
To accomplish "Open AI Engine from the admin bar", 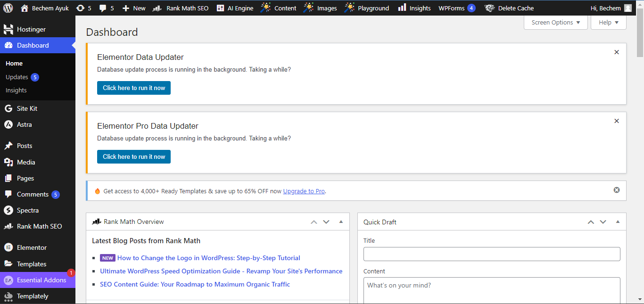I will pos(235,8).
